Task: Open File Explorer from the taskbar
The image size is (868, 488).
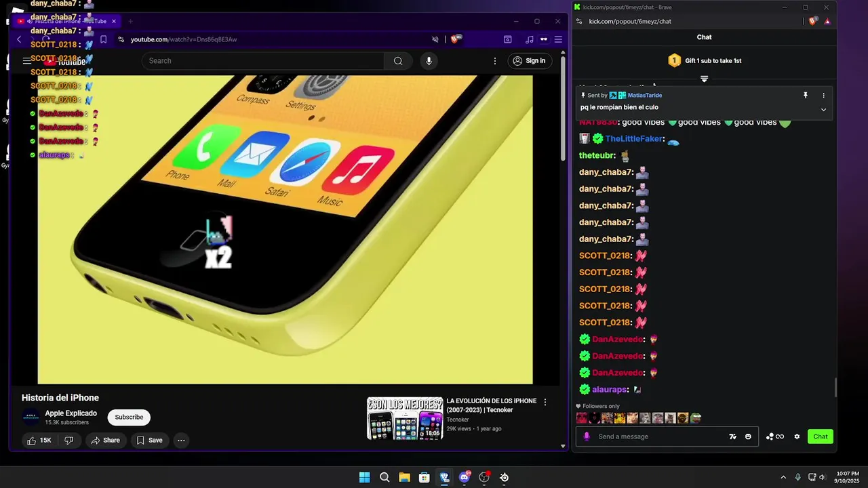Action: point(404,477)
